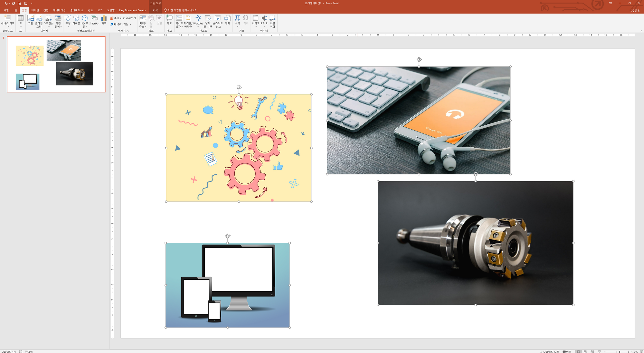Click the 공유 share button
This screenshot has width=644, height=353.
pyautogui.click(x=635, y=10)
